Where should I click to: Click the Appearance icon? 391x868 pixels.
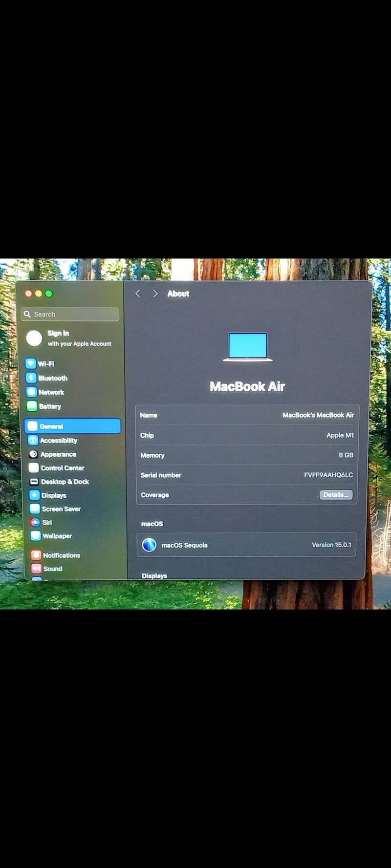tap(33, 454)
